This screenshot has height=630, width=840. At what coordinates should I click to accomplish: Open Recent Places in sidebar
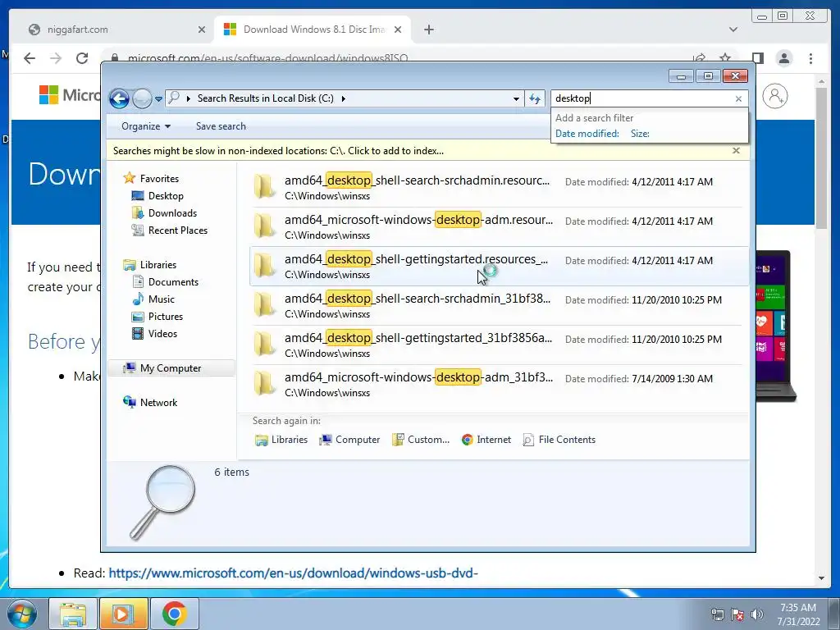pyautogui.click(x=177, y=231)
